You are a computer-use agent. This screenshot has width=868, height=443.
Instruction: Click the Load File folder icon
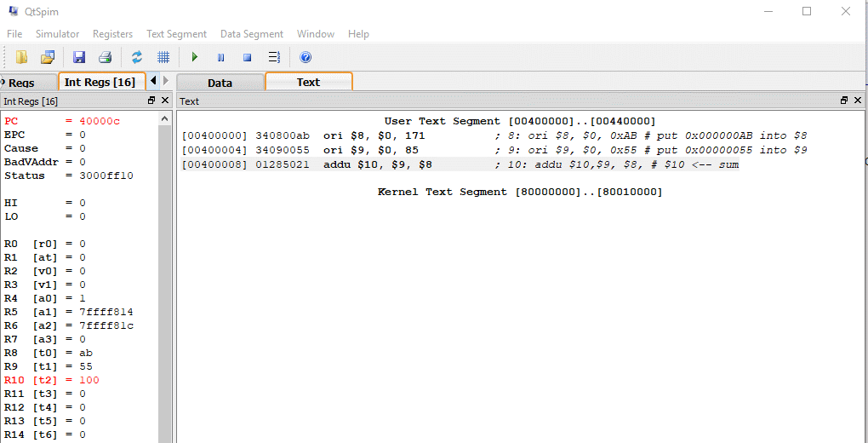point(22,57)
